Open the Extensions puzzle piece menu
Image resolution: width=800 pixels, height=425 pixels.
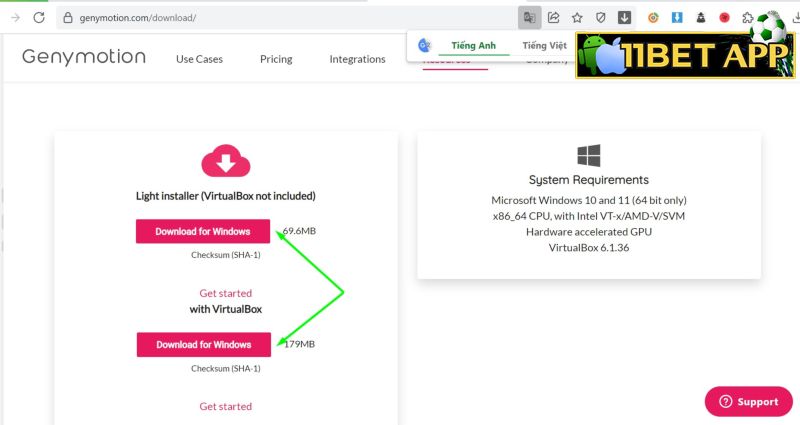pyautogui.click(x=748, y=18)
